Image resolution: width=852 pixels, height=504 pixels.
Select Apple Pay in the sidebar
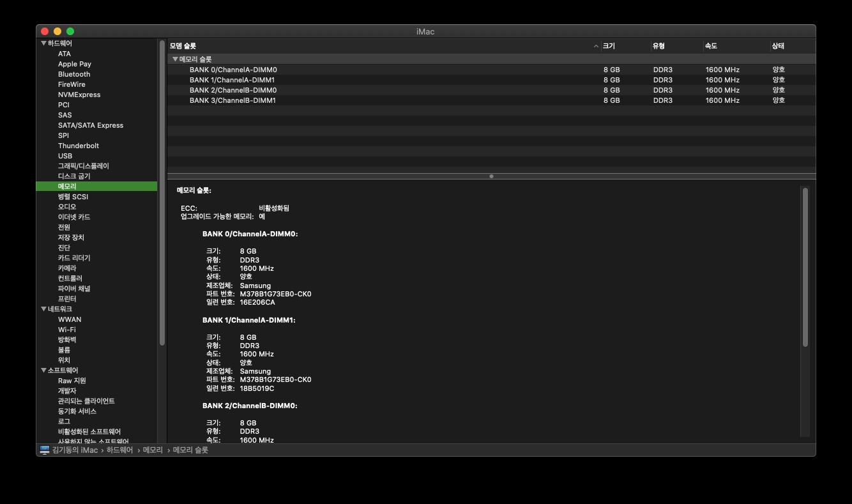pos(75,64)
